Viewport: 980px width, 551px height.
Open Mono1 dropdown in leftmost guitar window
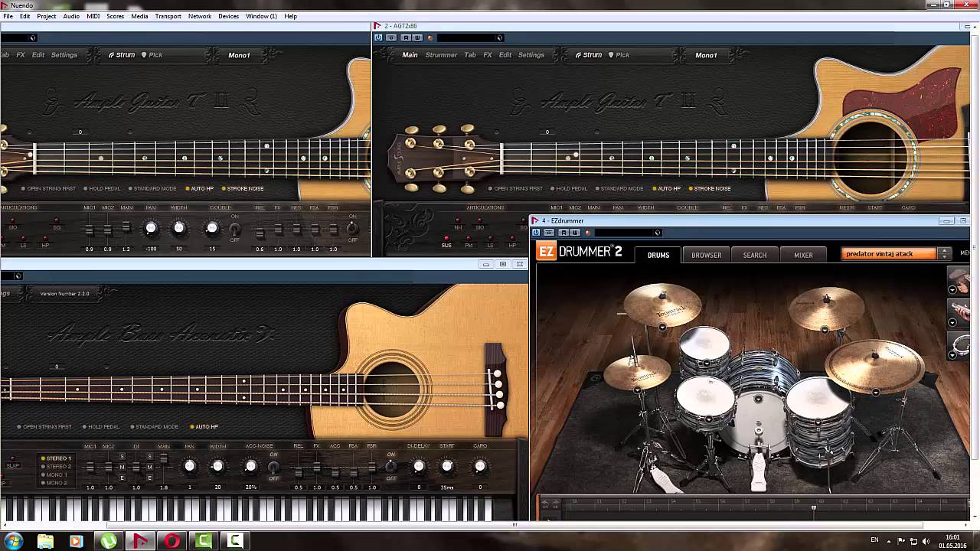tap(239, 55)
